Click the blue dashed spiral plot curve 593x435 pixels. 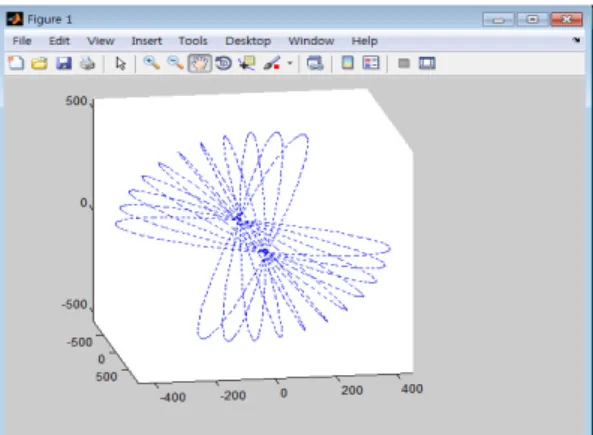253,236
